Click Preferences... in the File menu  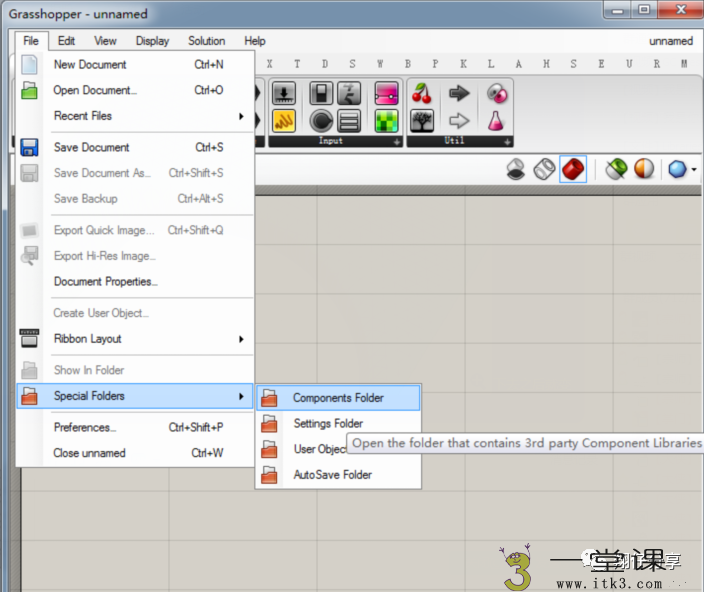[84, 427]
